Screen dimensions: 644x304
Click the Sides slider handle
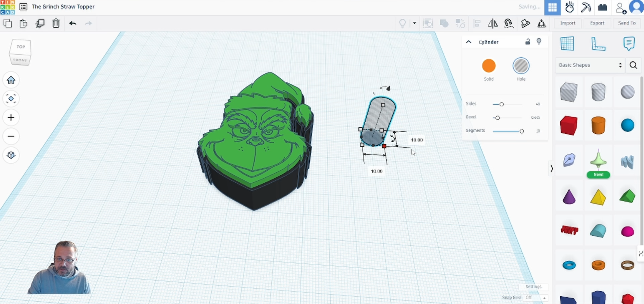(501, 104)
